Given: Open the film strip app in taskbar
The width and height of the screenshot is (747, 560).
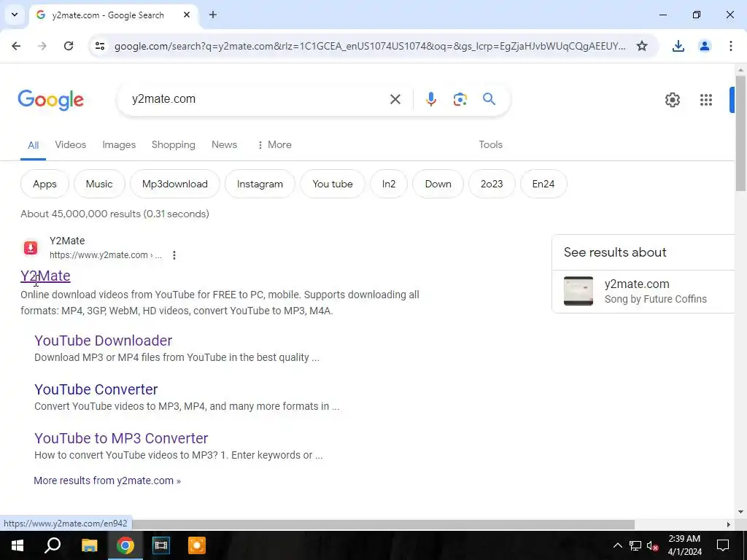Looking at the screenshot, I should 160,545.
